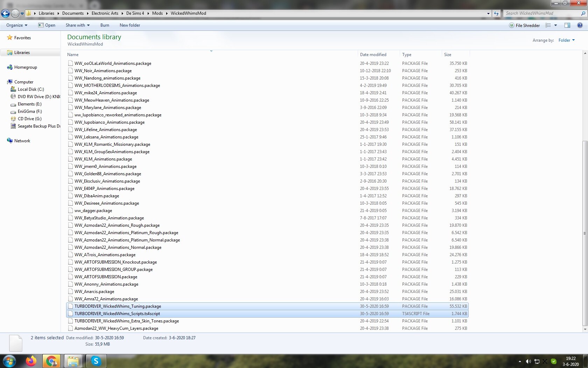
Task: Click the Forward navigation arrow
Action: 15,13
